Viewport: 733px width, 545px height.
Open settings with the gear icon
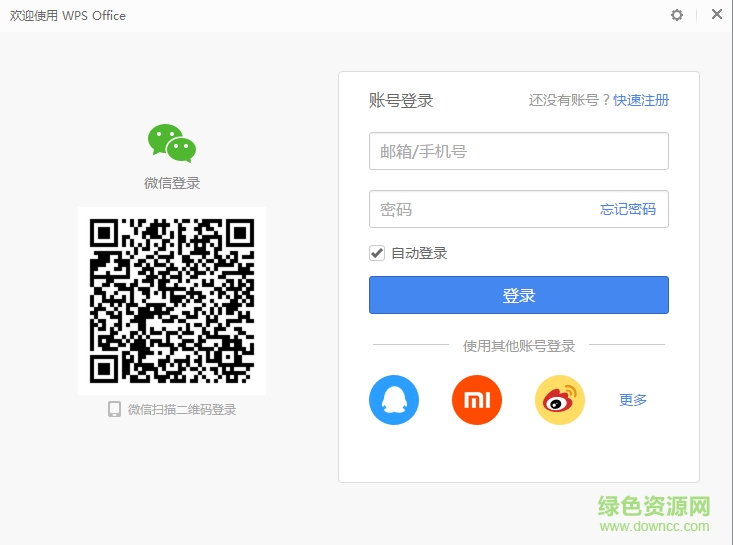[x=677, y=15]
